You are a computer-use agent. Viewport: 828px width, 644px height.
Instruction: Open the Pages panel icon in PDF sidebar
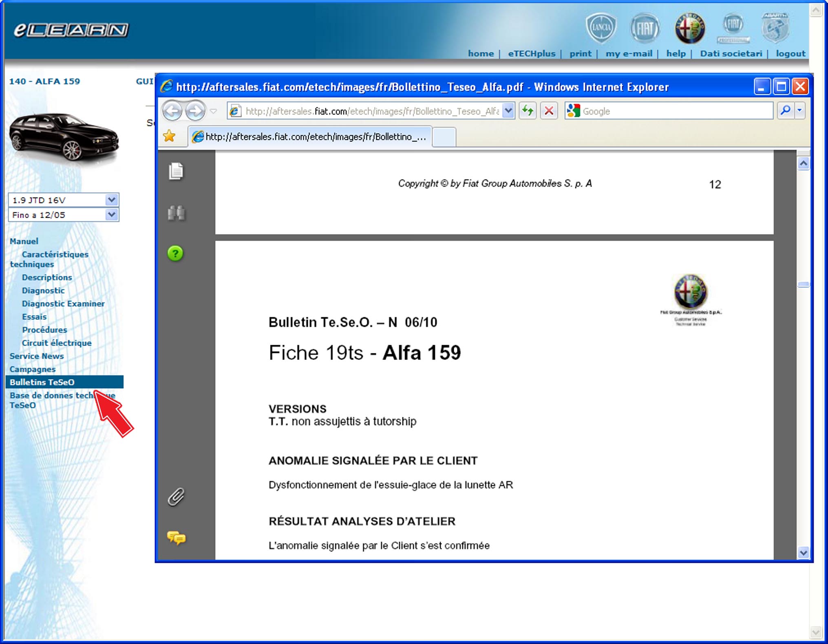tap(175, 171)
